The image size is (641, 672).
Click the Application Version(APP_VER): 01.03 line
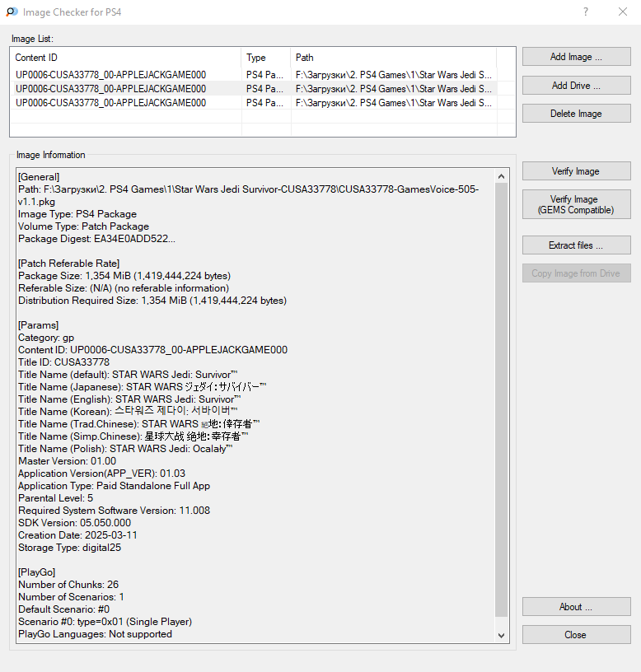tap(101, 474)
